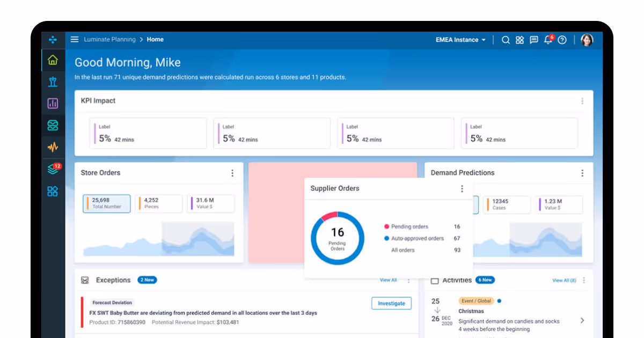Expand the Christmas activity chevron
Screen dimensions: 644x338
point(583,320)
